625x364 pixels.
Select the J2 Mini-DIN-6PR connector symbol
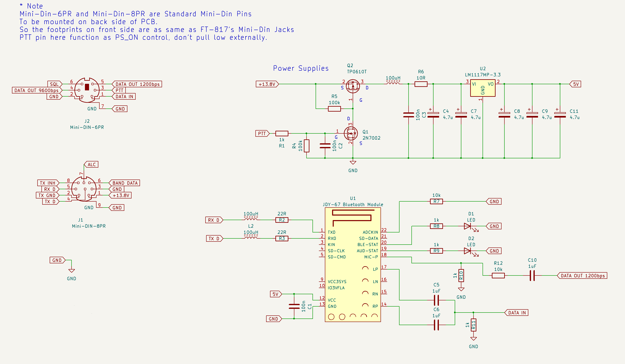point(87,90)
